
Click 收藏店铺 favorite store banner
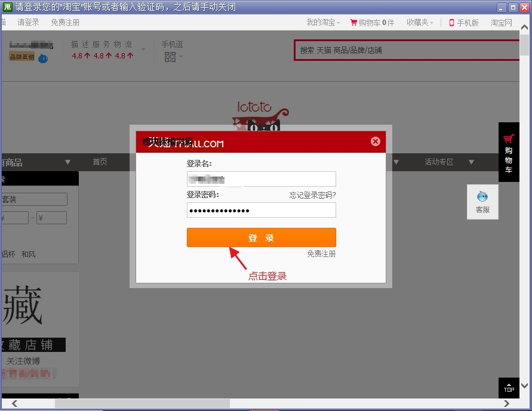33,345
